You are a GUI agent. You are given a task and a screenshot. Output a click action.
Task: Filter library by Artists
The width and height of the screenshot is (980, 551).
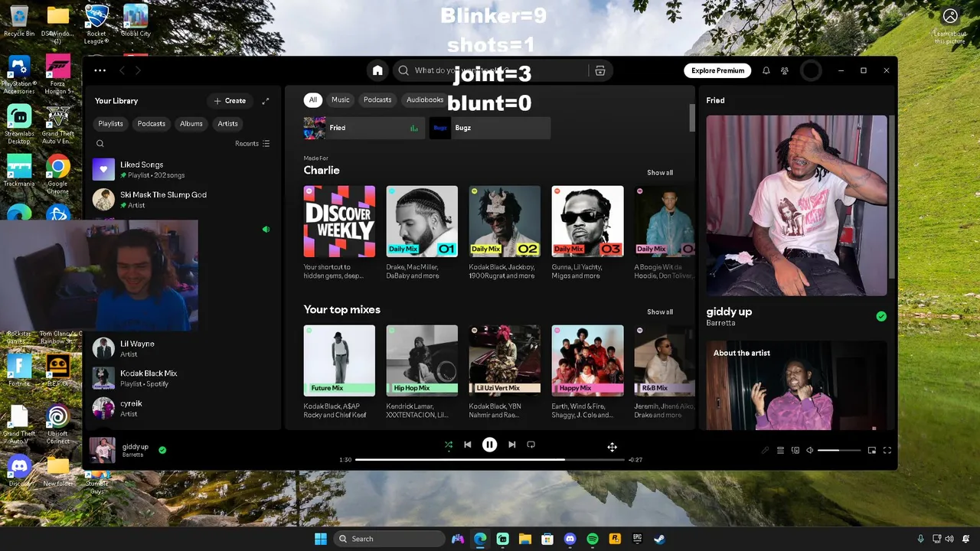pyautogui.click(x=227, y=123)
